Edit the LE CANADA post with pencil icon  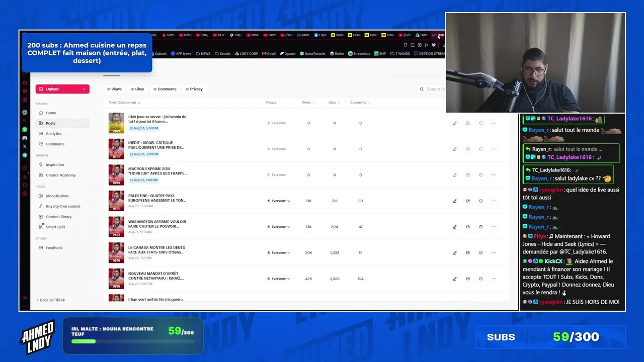(455, 253)
